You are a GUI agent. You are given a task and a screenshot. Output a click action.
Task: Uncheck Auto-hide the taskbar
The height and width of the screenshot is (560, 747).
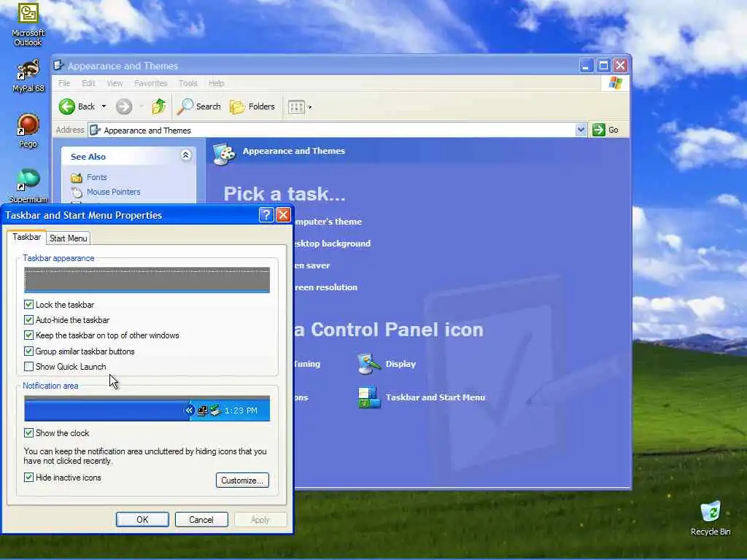click(x=28, y=320)
